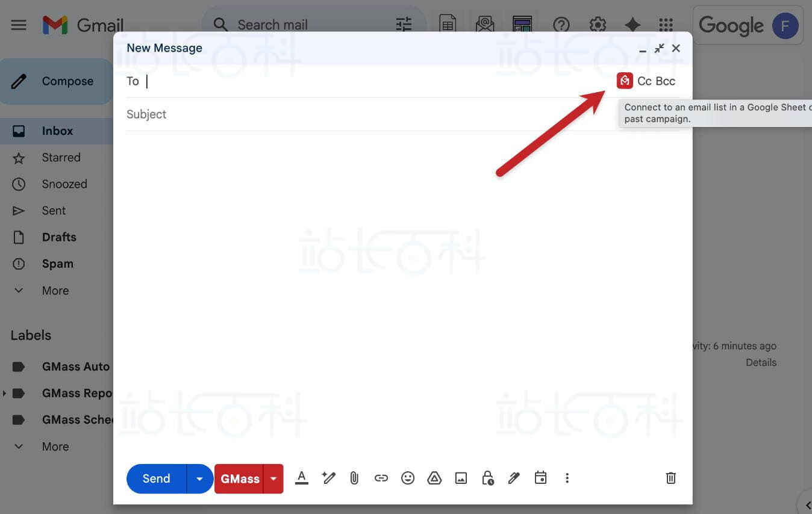Expand More under Labels in sidebar
The image size is (812, 514).
(x=55, y=447)
